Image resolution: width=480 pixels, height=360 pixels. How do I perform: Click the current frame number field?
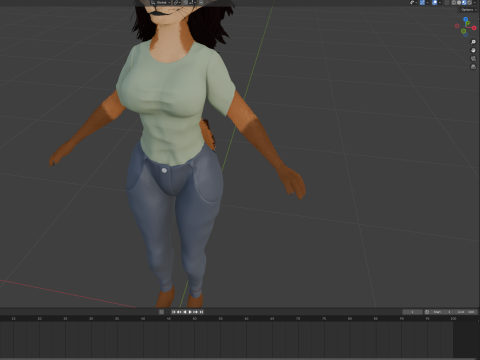point(412,312)
